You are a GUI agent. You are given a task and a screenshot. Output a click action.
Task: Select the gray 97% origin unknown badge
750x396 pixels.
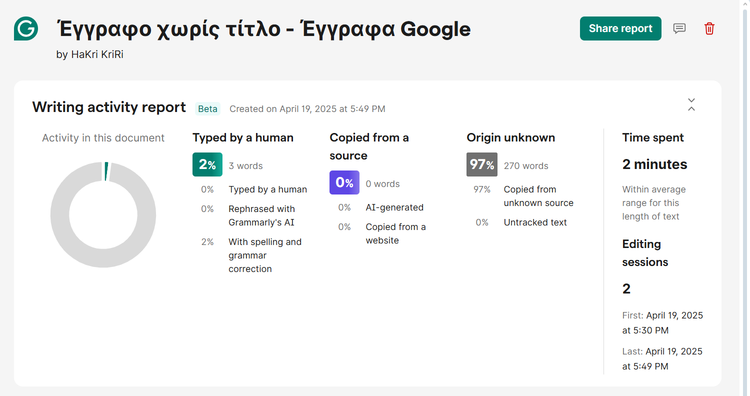click(482, 165)
